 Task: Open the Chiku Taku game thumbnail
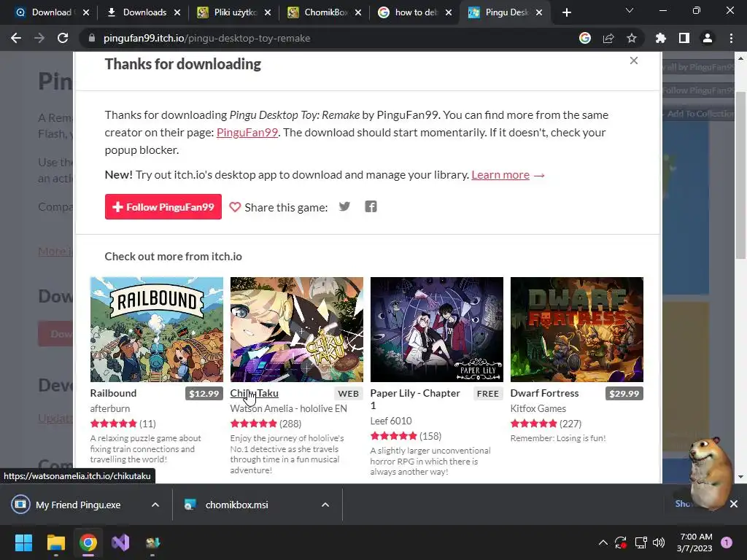(x=297, y=330)
